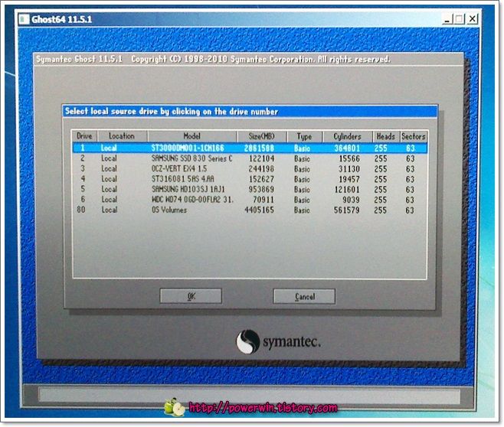Select drive 80 OS Volumes

(250, 210)
